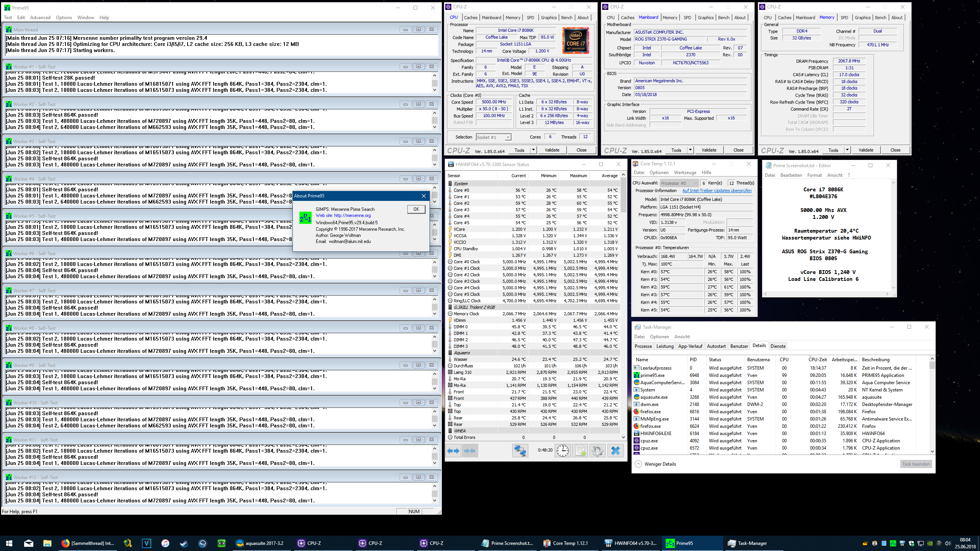
Task: Click the HWiNFO clock reset timer icon
Action: pyautogui.click(x=562, y=451)
